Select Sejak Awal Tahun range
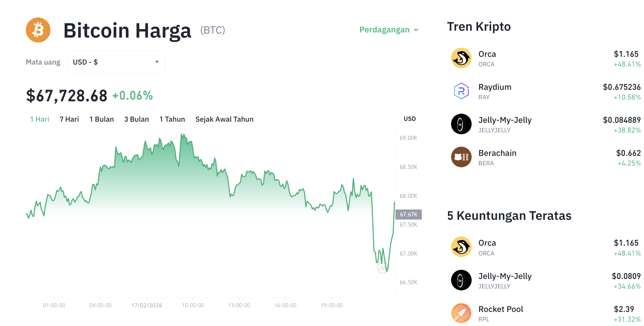The width and height of the screenshot is (644, 326). 224,119
